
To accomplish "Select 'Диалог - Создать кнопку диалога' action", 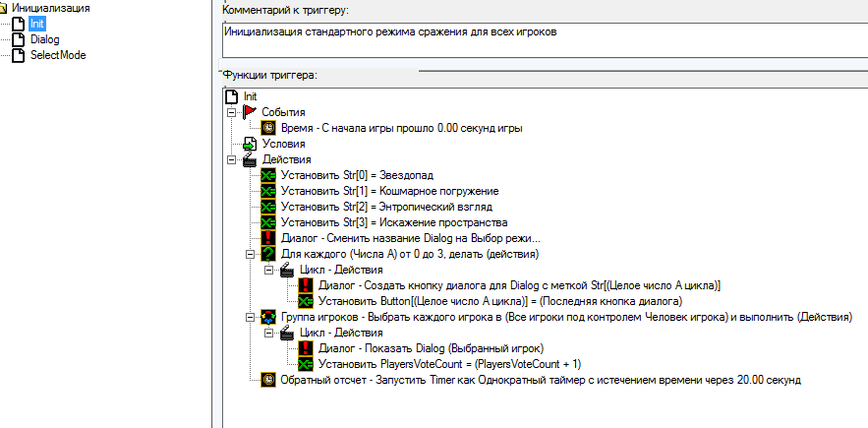I will coord(519,285).
